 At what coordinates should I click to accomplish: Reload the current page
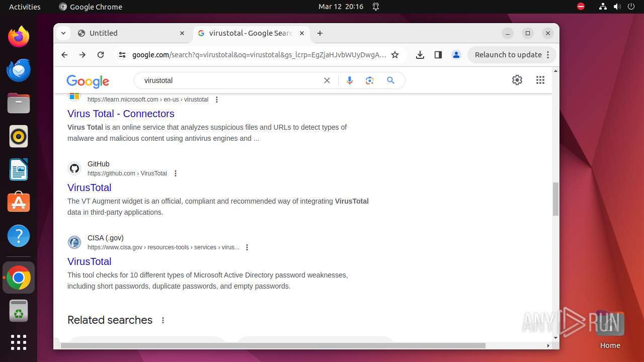(x=101, y=55)
